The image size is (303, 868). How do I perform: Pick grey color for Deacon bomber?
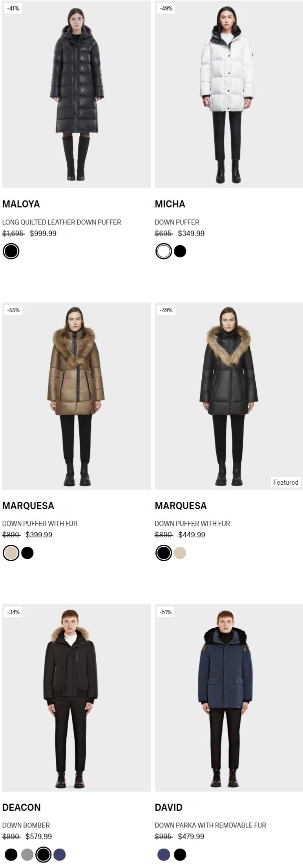click(27, 855)
